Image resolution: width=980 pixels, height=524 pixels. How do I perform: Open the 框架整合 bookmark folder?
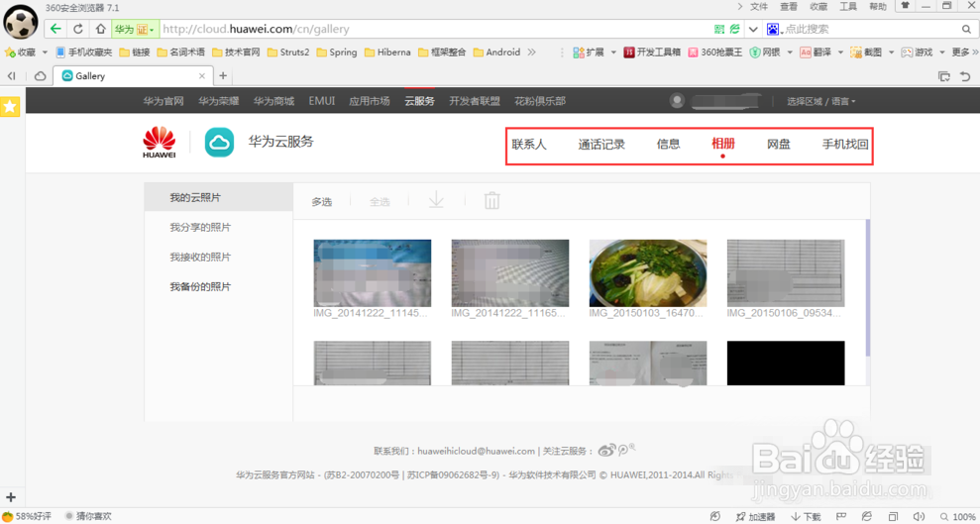click(443, 52)
